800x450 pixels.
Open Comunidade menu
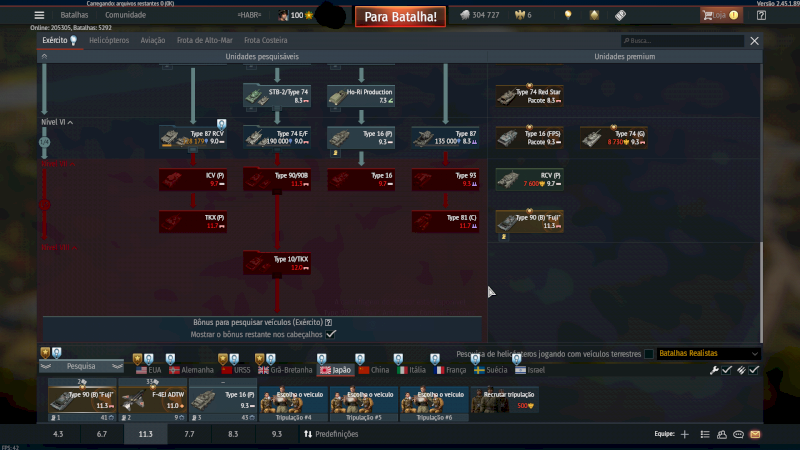(x=126, y=15)
